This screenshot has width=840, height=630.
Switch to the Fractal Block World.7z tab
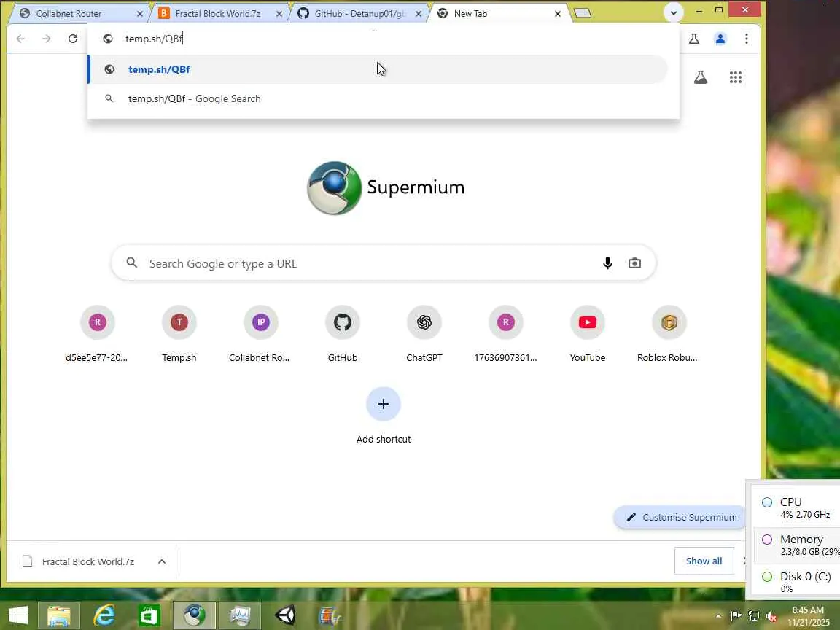click(x=217, y=14)
